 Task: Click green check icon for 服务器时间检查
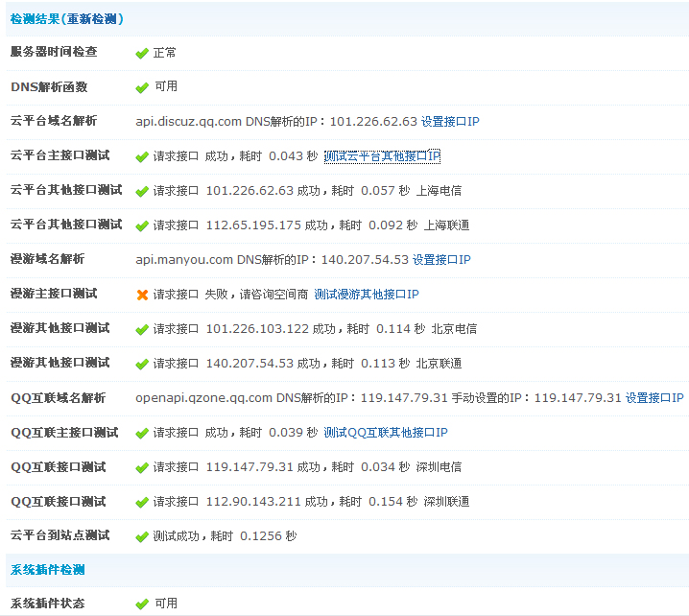pyautogui.click(x=142, y=54)
